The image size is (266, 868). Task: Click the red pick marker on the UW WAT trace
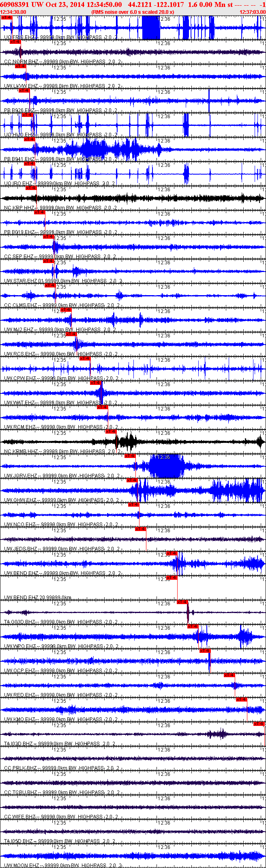click(x=96, y=383)
